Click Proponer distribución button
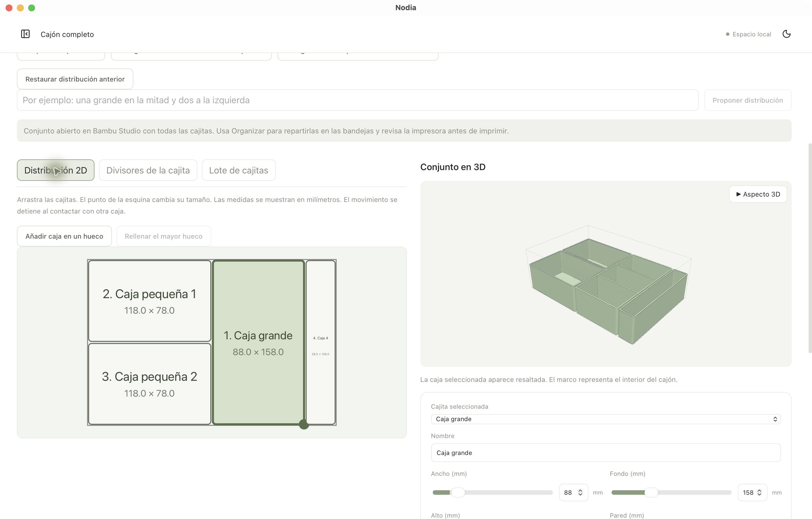 coord(748,100)
